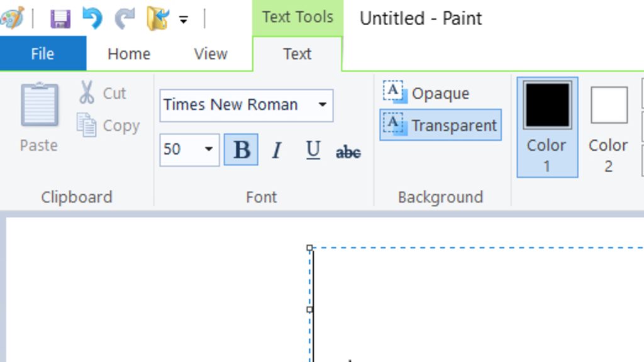Save the drawing with the floppy disk icon
This screenshot has height=362, width=644.
pos(60,18)
